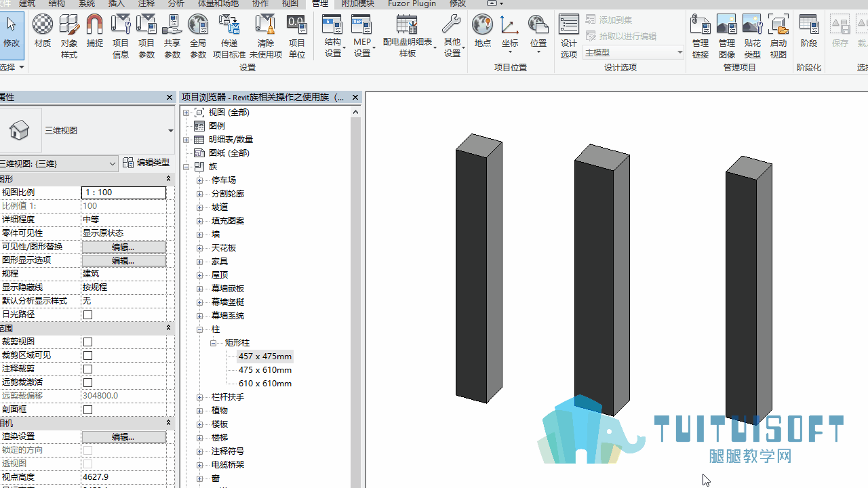Viewport: 868px width, 488px height.
Task: Select the 材质 (Materials) tool
Action: tap(43, 32)
